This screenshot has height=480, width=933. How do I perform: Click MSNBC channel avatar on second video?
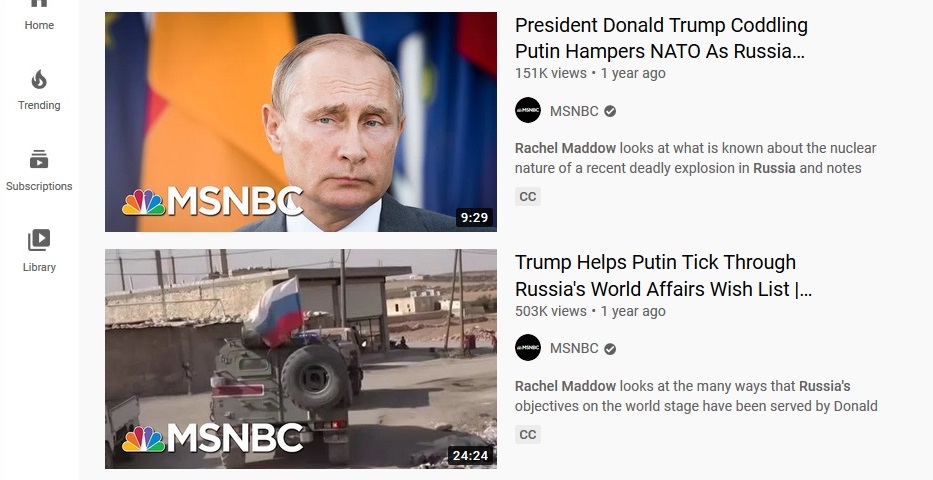click(x=528, y=347)
